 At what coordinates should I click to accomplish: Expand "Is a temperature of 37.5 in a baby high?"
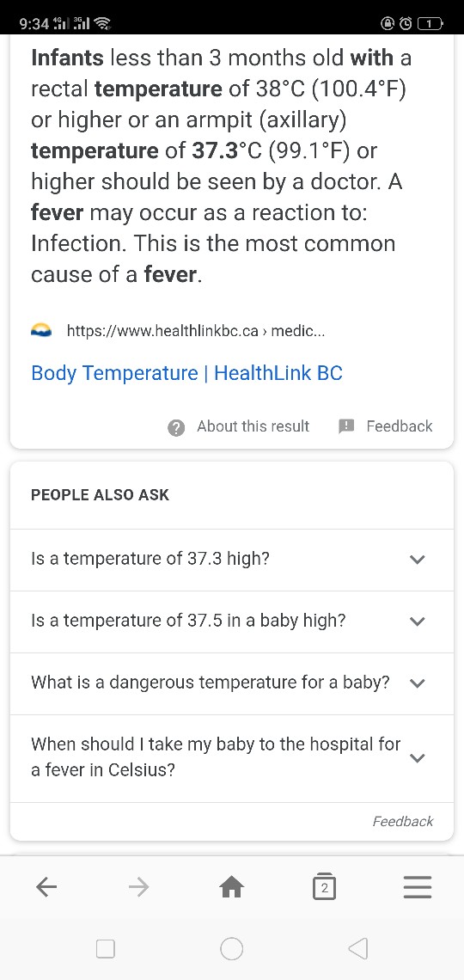pos(232,622)
